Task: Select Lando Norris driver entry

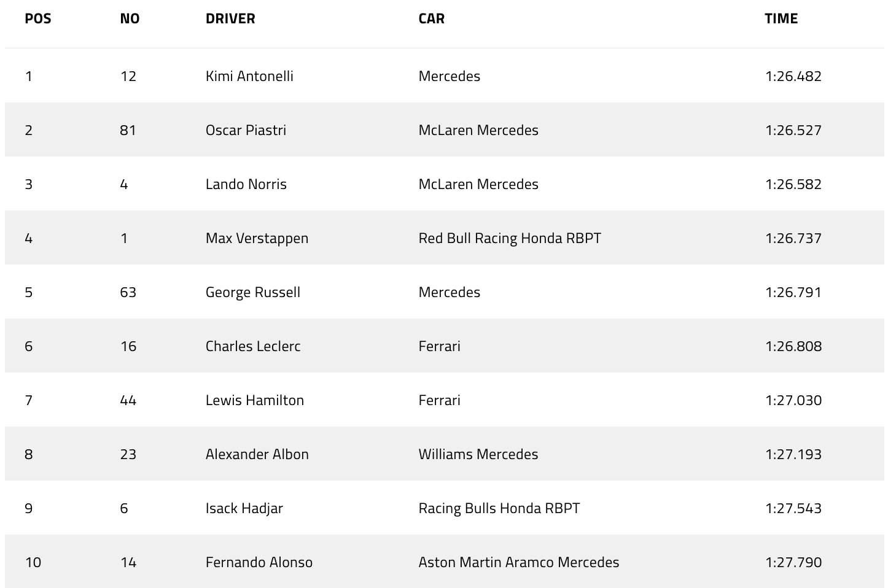Action: [246, 184]
